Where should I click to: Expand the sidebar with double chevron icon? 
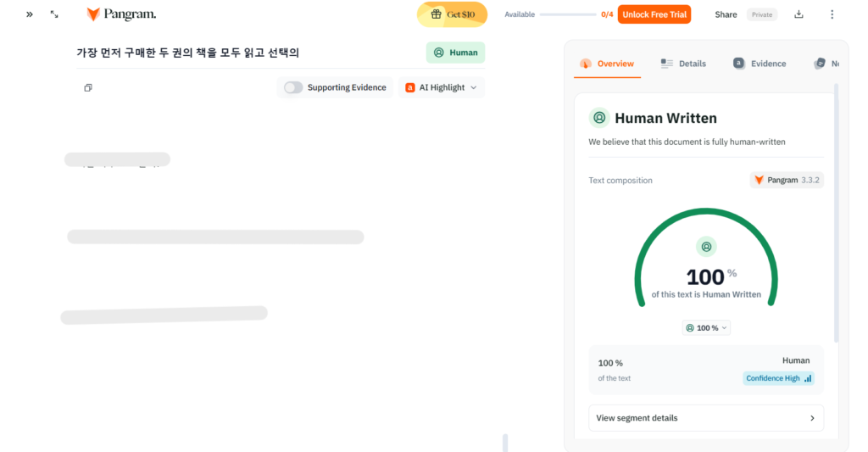[30, 14]
